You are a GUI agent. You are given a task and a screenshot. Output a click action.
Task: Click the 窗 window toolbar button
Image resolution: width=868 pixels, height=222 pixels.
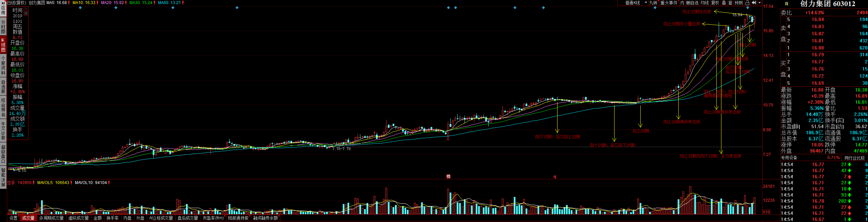[730, 3]
